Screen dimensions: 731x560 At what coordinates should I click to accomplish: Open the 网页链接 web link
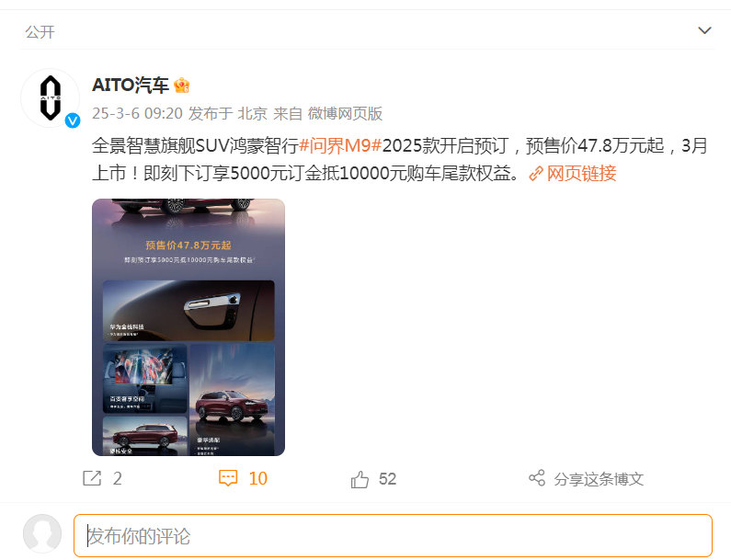[581, 174]
